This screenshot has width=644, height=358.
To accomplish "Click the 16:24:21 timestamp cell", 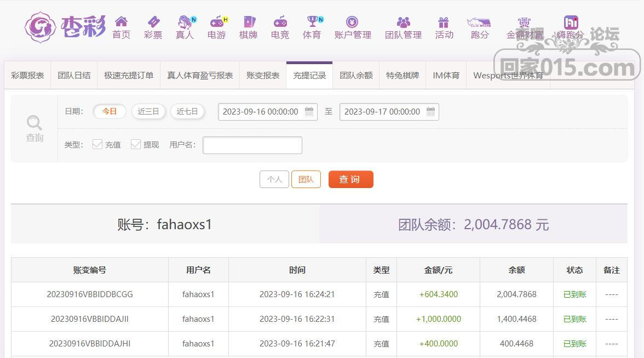I will (297, 294).
